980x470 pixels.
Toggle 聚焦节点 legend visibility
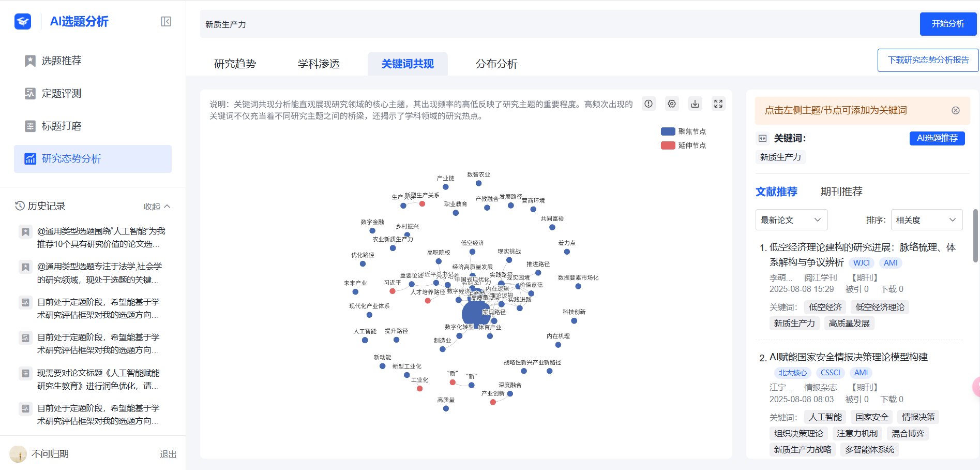683,131
